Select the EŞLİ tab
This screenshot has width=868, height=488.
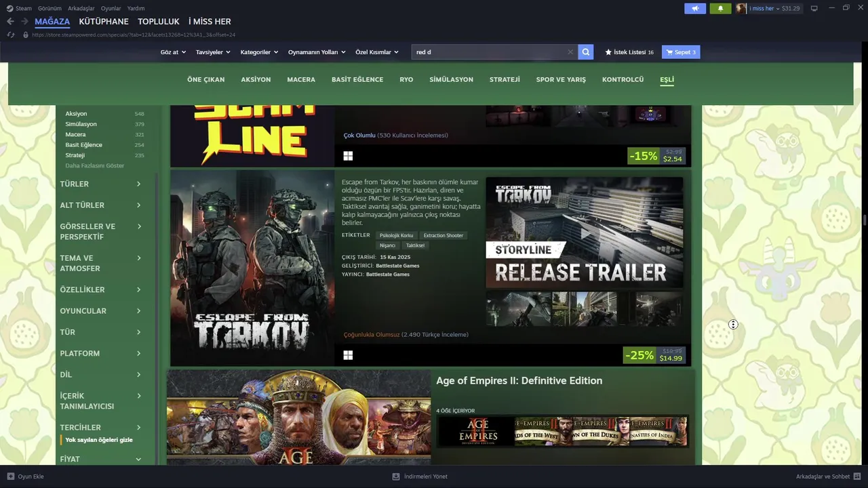(667, 79)
